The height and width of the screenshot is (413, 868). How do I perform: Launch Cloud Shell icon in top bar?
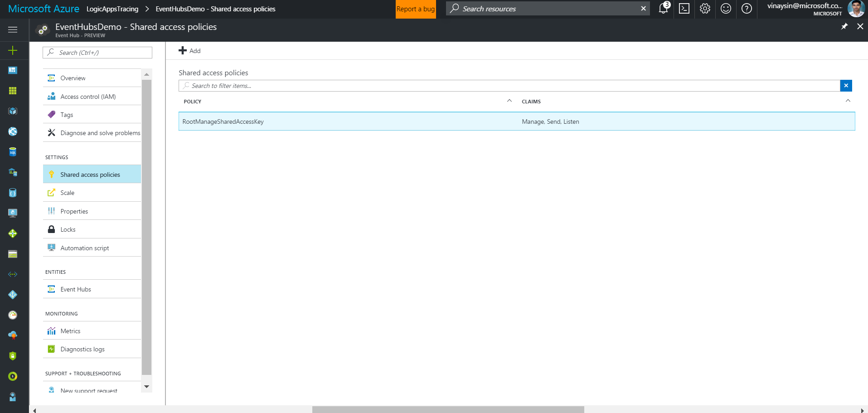(x=684, y=9)
